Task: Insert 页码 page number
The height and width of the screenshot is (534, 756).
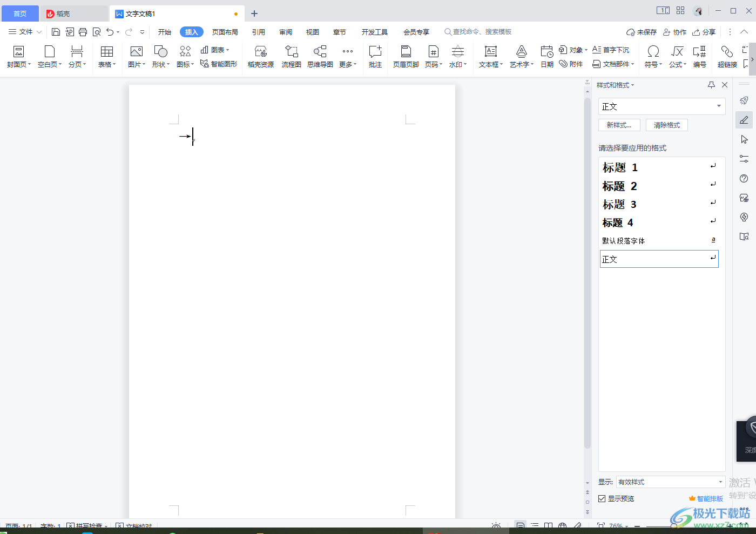Action: click(433, 57)
